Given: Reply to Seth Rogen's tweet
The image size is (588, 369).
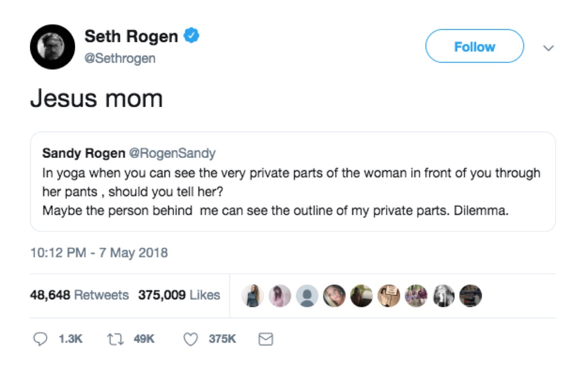Looking at the screenshot, I should click(x=40, y=339).
